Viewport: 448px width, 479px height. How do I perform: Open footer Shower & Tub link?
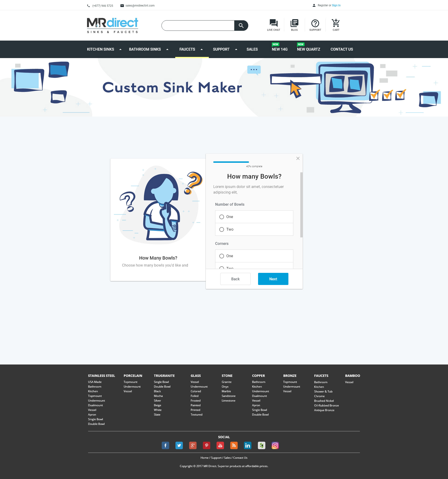click(323, 391)
